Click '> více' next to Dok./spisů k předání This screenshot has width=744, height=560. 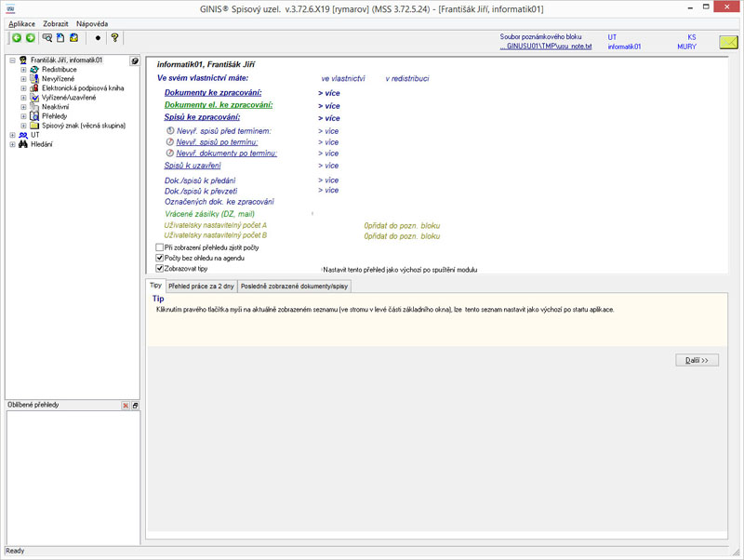coord(328,180)
